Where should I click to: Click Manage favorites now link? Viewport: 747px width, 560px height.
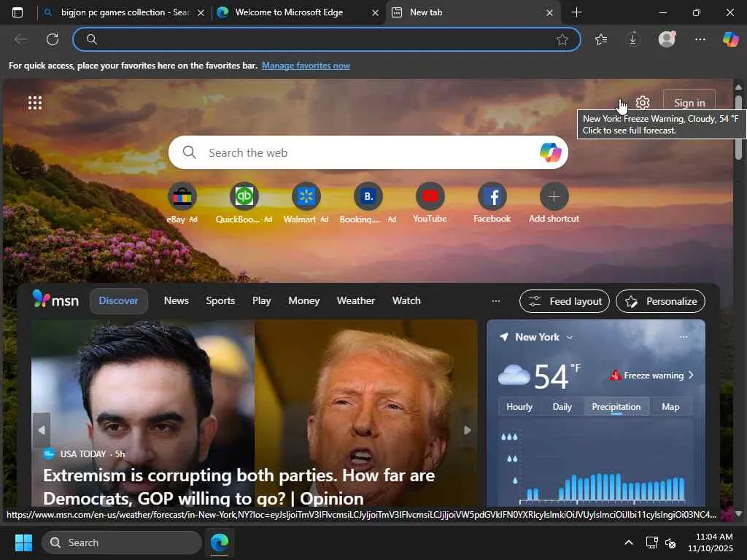coord(306,66)
